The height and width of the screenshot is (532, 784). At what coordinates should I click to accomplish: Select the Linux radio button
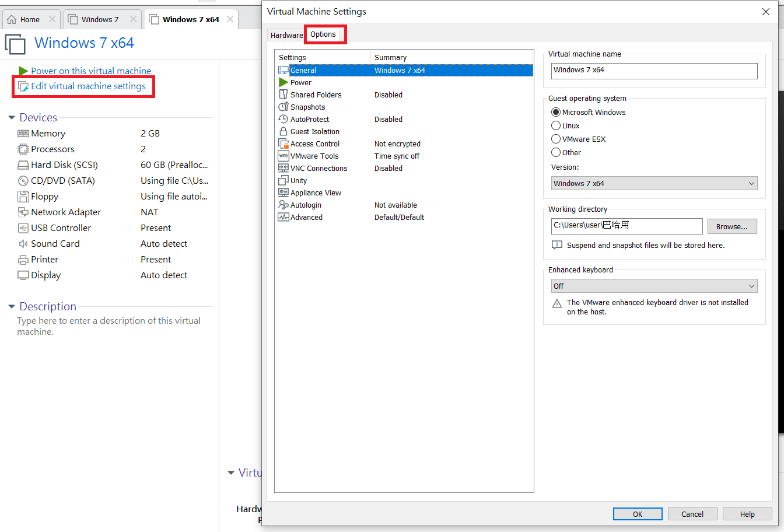tap(556, 125)
